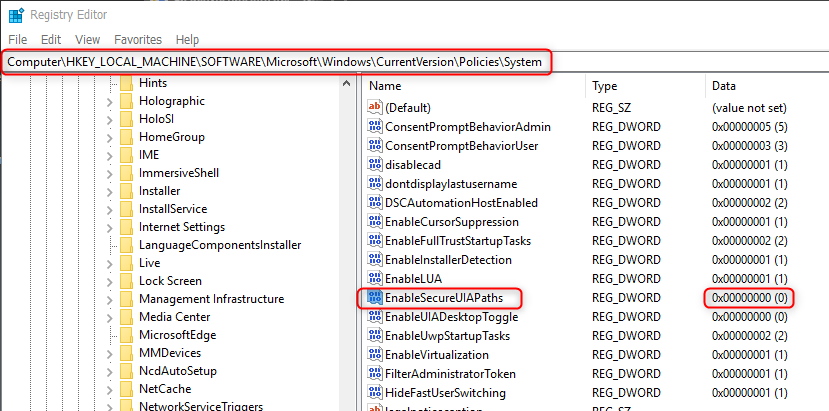Open the File menu
The width and height of the screenshot is (829, 411).
18,39
